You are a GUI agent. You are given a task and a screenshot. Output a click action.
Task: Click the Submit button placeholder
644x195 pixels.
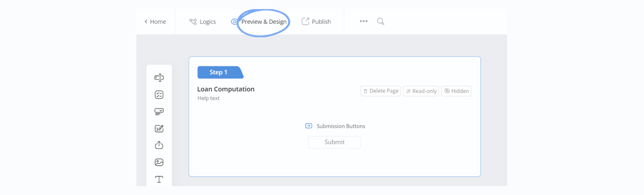coord(334,142)
